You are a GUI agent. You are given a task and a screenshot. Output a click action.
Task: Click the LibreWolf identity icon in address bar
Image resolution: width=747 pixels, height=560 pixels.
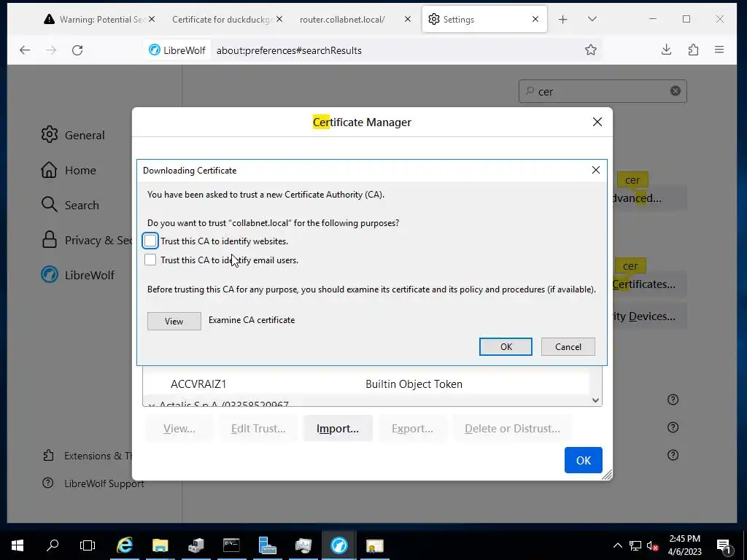pos(177,50)
